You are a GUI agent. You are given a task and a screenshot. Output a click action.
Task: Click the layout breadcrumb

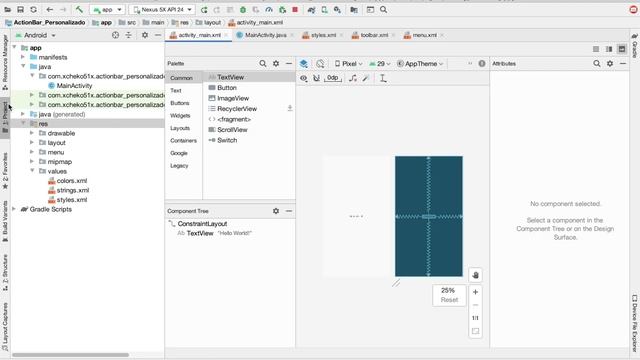coord(212,22)
